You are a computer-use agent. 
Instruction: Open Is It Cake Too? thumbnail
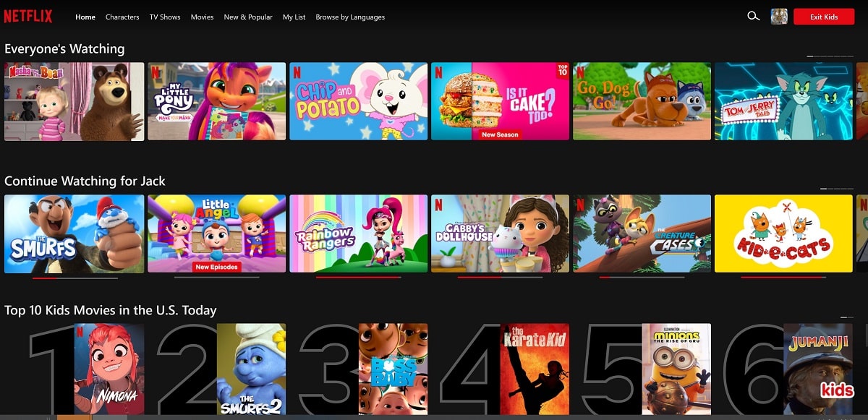point(500,101)
